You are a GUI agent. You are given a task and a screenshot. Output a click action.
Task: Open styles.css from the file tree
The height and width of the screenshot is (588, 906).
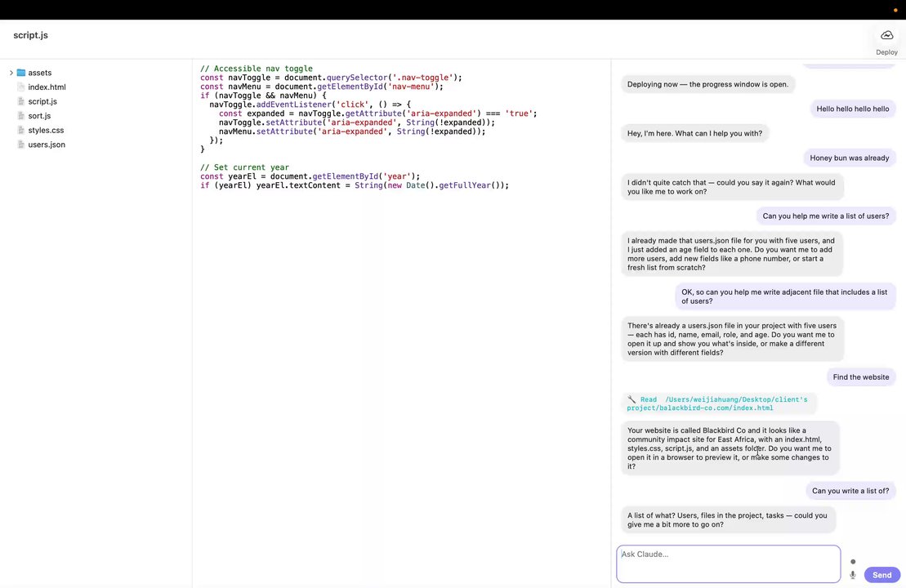47,131
